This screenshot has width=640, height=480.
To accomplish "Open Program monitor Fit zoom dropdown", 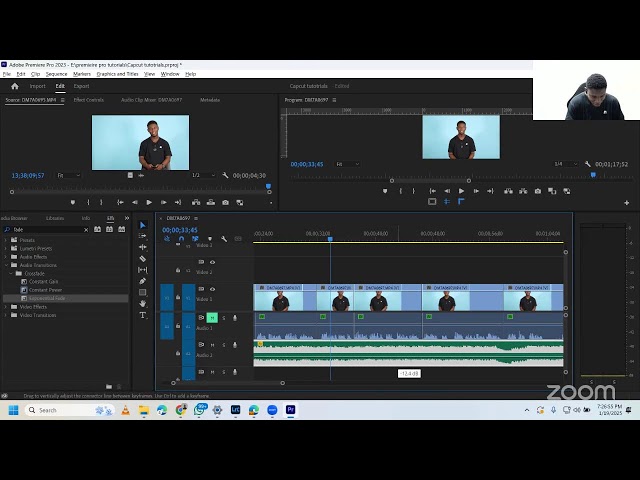I will 348,164.
